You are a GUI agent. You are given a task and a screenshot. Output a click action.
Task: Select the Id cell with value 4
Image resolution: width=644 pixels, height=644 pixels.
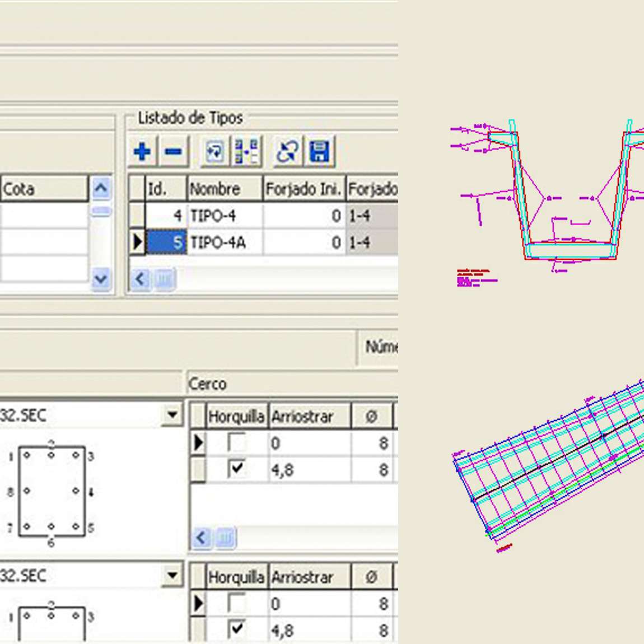pos(166,216)
